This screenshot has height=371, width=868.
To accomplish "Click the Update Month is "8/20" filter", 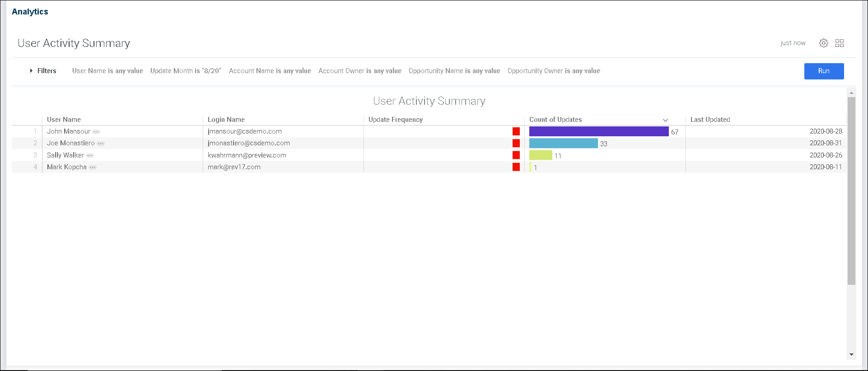I will [x=186, y=71].
